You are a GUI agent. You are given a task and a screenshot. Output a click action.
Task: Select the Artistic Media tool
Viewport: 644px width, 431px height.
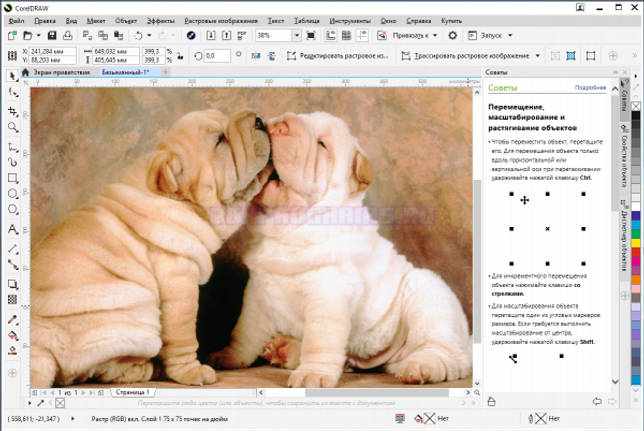(x=13, y=162)
